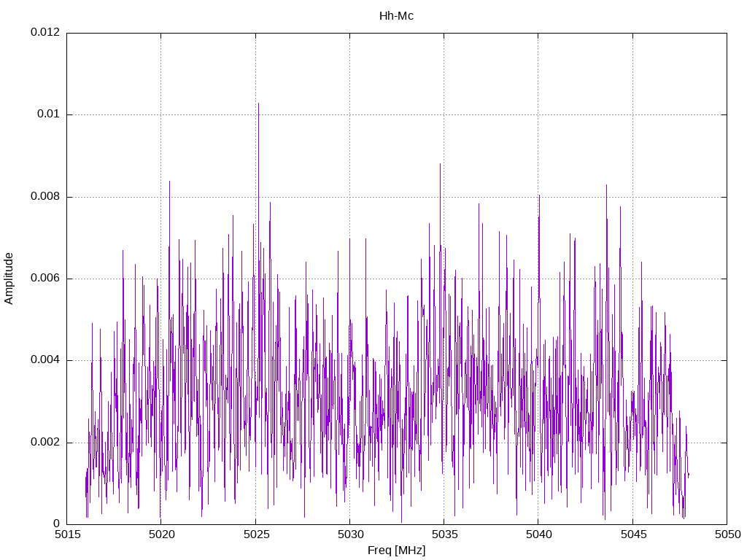The height and width of the screenshot is (560, 747).
Task: Click x-axis tick label 5015
Action: click(67, 534)
